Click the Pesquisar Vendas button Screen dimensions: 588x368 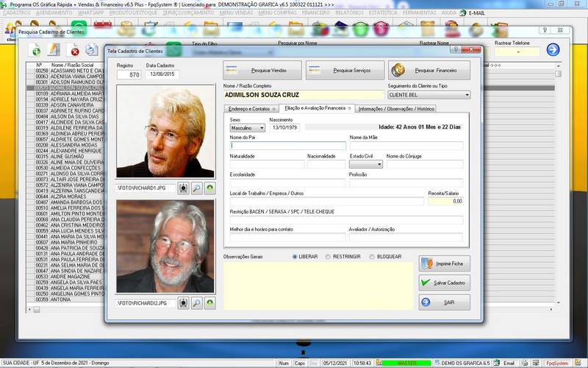click(x=262, y=70)
